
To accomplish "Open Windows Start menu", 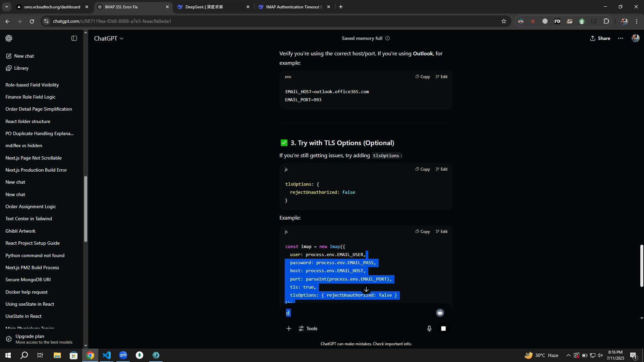I will point(8,355).
